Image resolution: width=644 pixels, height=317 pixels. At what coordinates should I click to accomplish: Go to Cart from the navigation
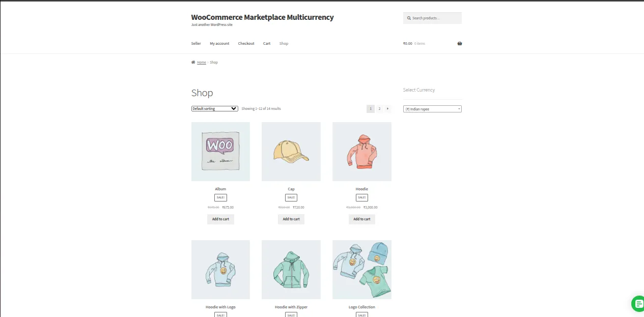[267, 44]
